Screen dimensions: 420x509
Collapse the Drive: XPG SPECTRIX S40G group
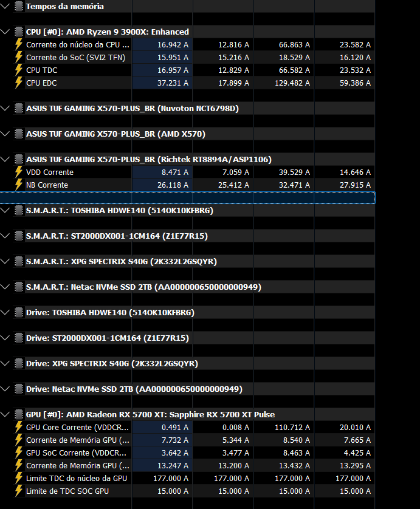[x=5, y=364]
